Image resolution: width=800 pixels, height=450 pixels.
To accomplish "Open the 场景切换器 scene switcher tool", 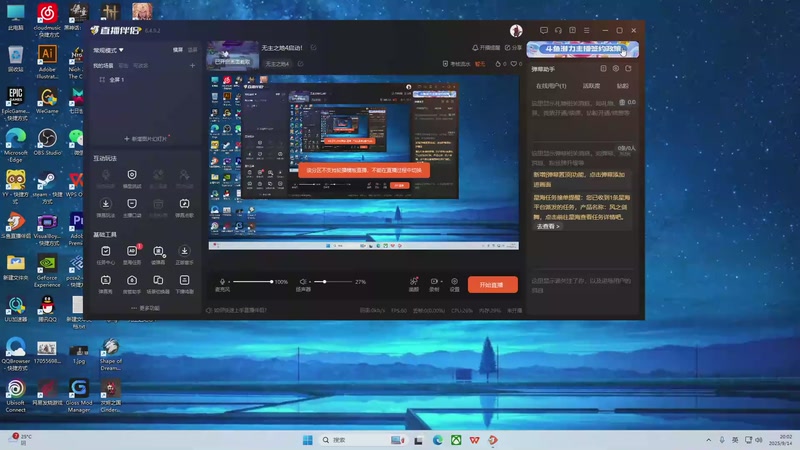I will [x=158, y=280].
